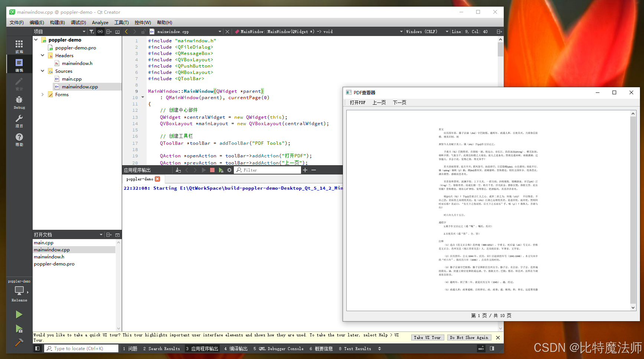Click 打开PDF in PDF viewer toolbar
The height and width of the screenshot is (359, 644).
pos(357,102)
